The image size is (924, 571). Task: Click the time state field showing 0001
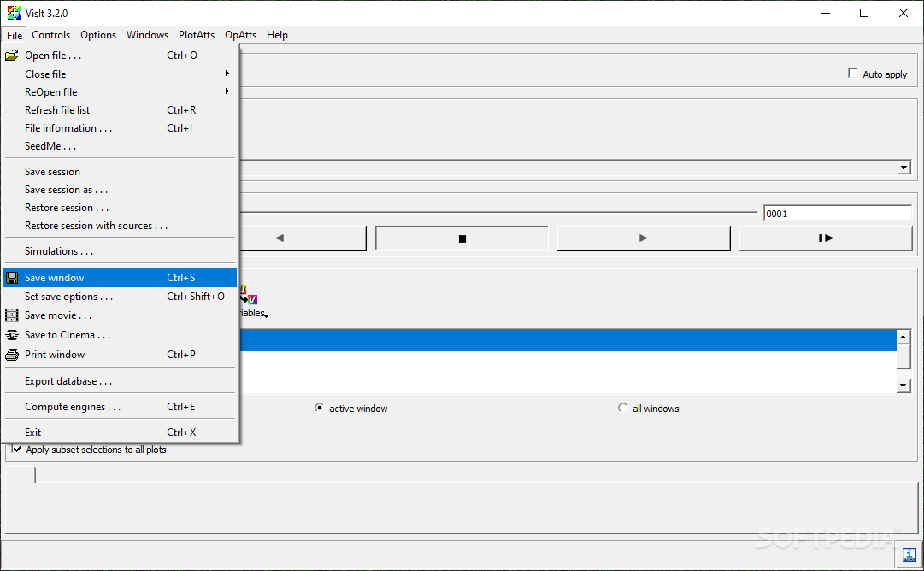(x=838, y=214)
